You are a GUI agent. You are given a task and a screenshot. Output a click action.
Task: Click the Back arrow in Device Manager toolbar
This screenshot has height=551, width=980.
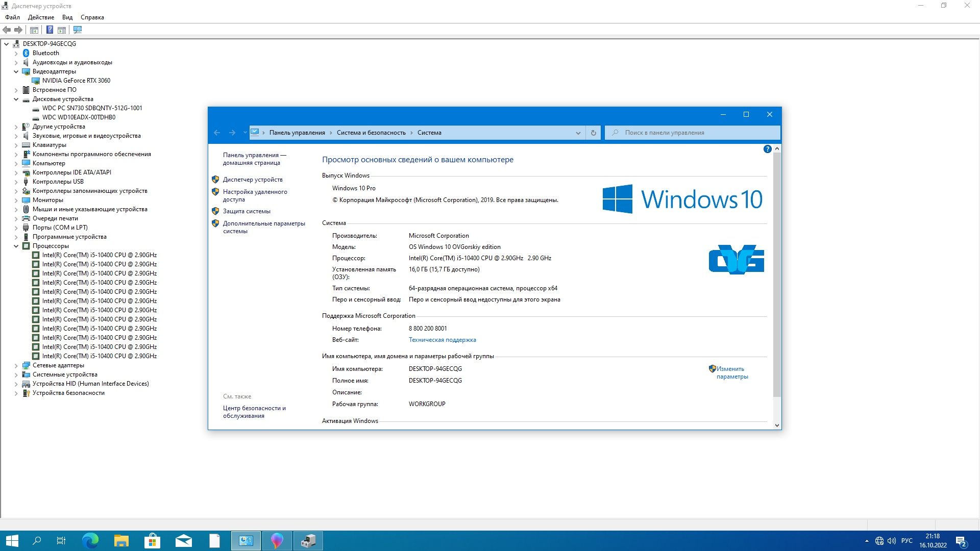click(x=7, y=30)
